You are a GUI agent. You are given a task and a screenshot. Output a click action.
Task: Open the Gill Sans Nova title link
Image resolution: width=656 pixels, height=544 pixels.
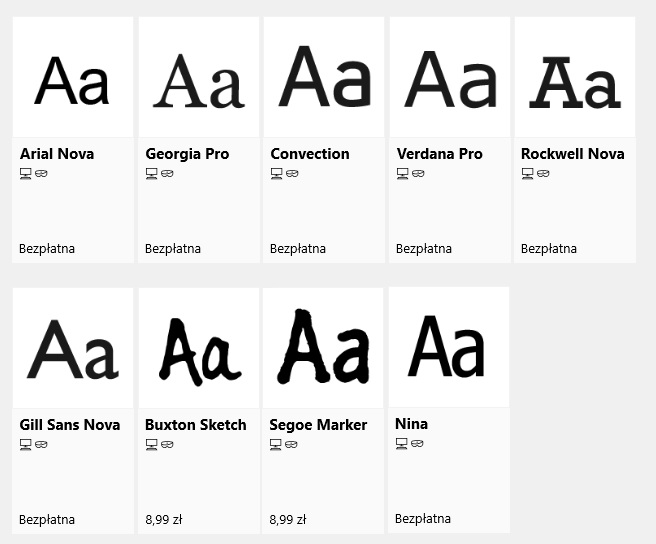[70, 425]
